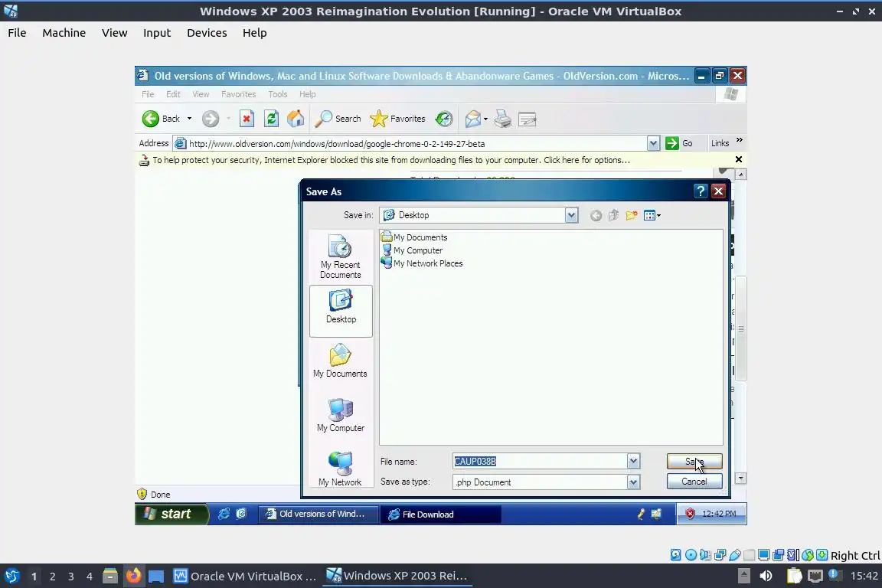Screen dimensions: 882x588
Task: Expand the Save in location dropdown
Action: click(571, 215)
